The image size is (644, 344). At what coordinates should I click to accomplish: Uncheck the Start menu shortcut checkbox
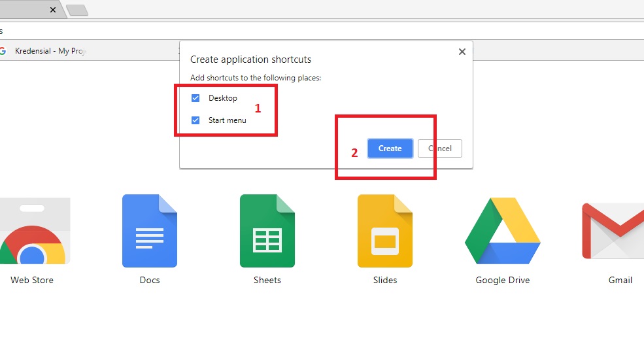[195, 120]
